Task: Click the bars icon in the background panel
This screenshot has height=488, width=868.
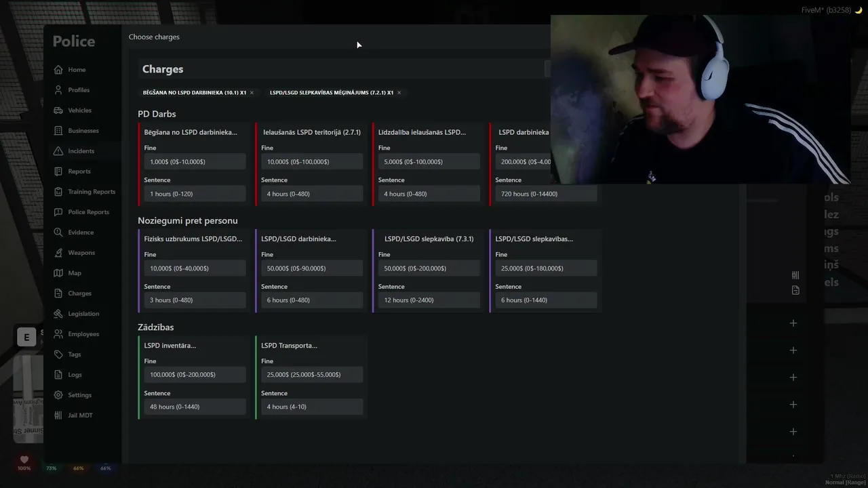Action: point(795,275)
